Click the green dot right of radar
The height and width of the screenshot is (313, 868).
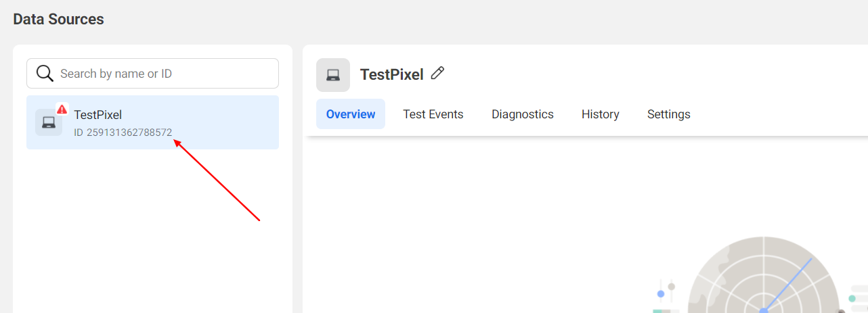point(852,298)
